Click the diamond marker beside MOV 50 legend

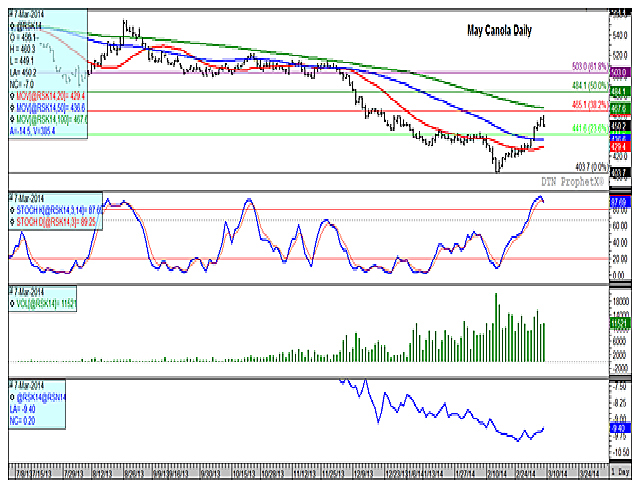pos(12,108)
